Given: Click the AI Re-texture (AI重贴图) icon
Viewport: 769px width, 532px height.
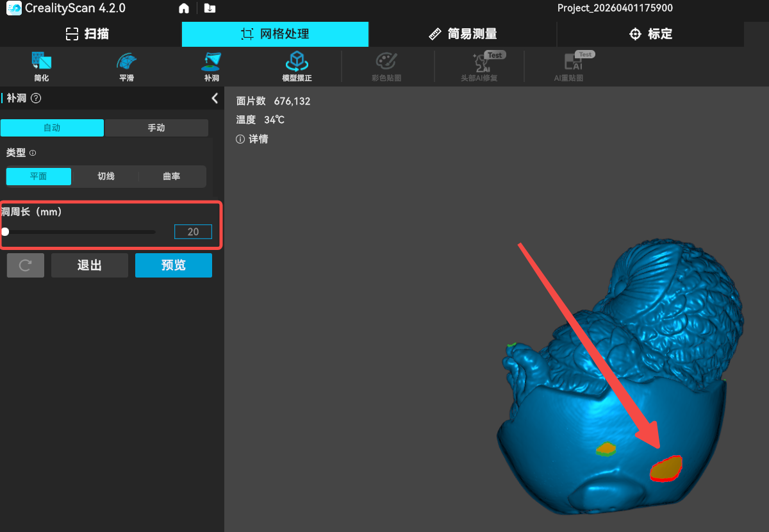Looking at the screenshot, I should pyautogui.click(x=568, y=63).
